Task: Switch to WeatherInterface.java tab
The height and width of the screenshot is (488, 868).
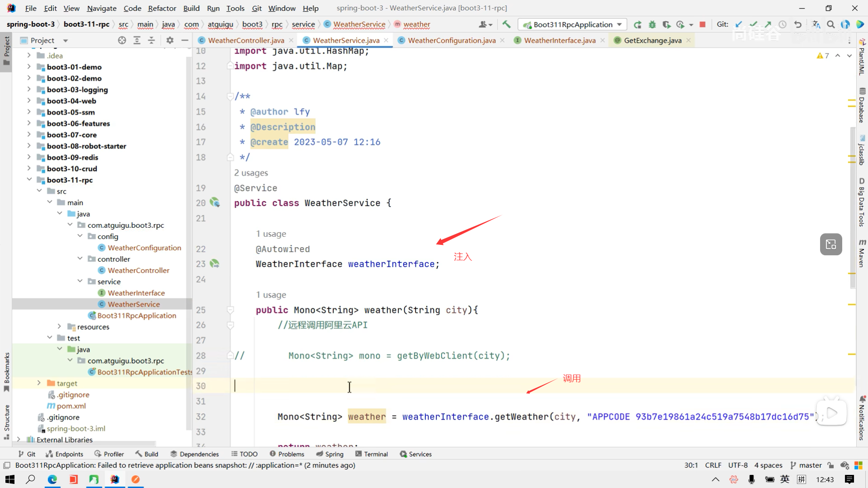Action: pyautogui.click(x=560, y=40)
